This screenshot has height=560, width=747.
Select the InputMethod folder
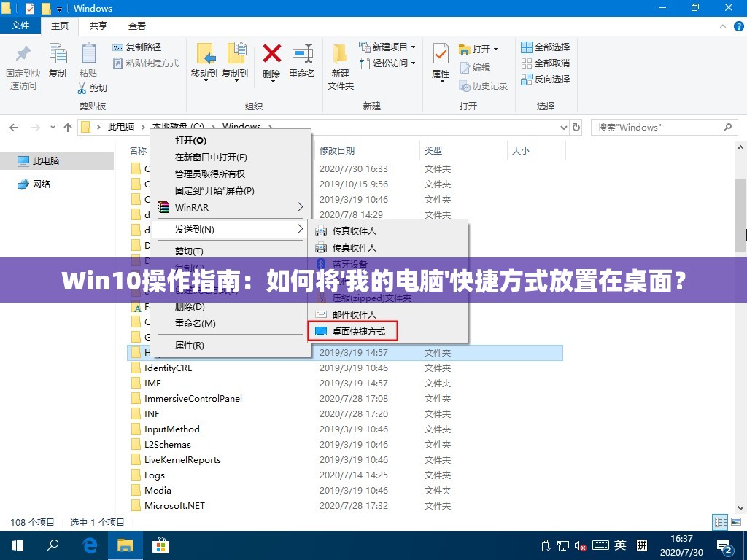pos(171,429)
